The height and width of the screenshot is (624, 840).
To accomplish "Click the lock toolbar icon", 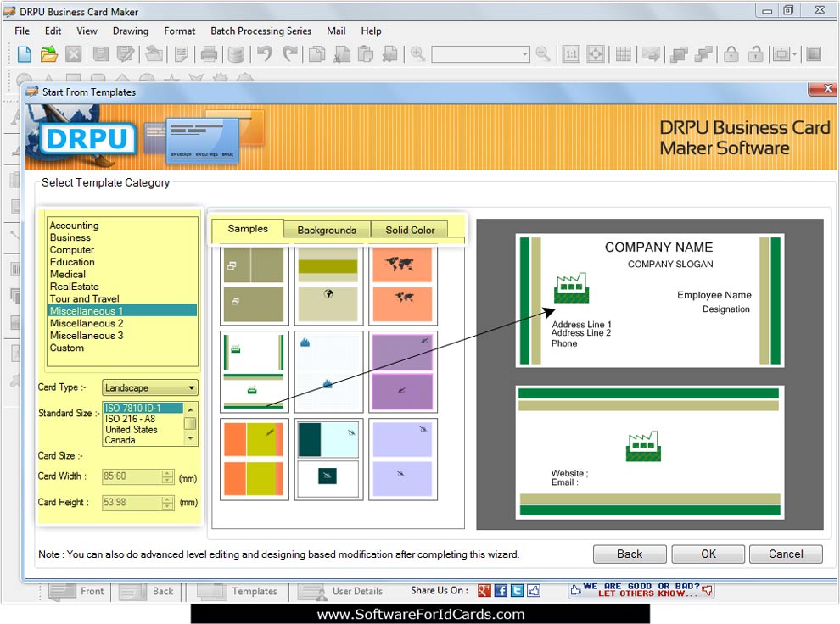I will coord(731,53).
